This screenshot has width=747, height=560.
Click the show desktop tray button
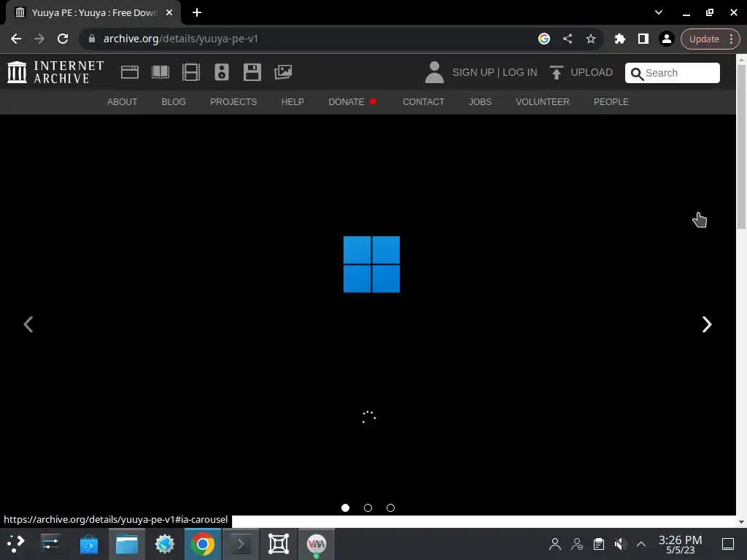pos(728,544)
